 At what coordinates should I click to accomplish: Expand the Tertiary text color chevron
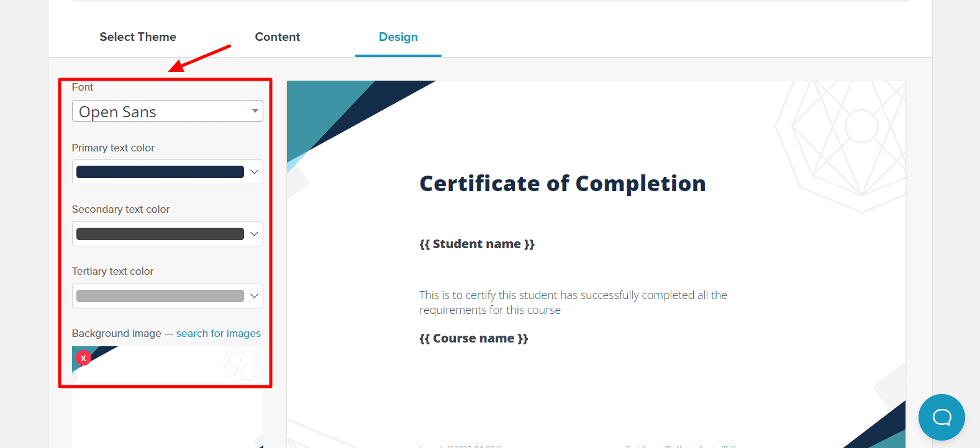coord(254,296)
